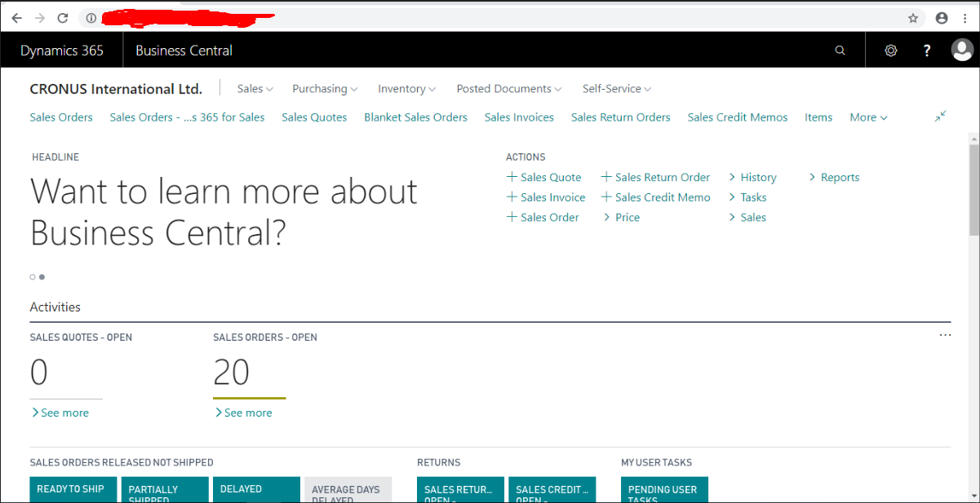Open the Items list
The image size is (980, 503).
(818, 117)
